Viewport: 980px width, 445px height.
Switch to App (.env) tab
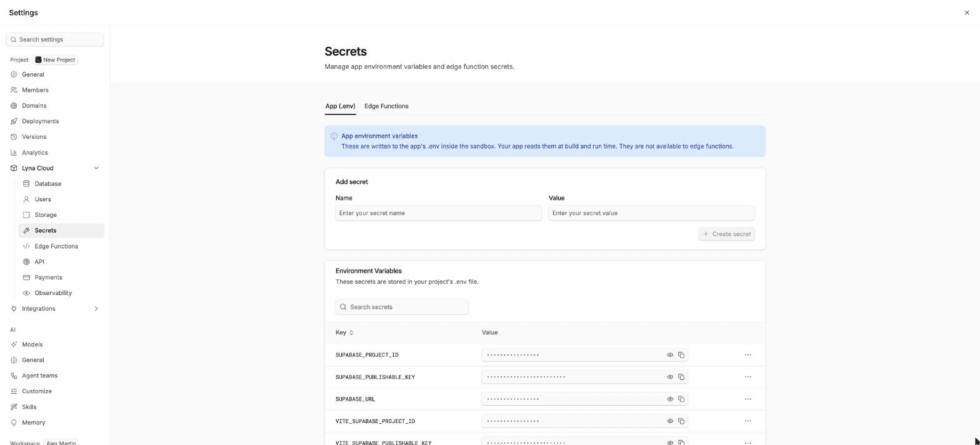[x=340, y=106]
